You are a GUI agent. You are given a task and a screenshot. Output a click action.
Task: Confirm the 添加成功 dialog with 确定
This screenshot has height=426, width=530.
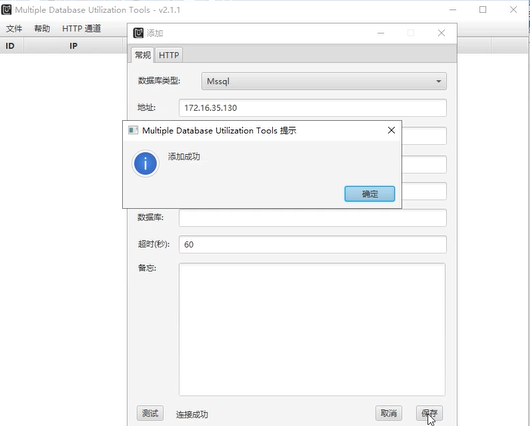coord(369,194)
